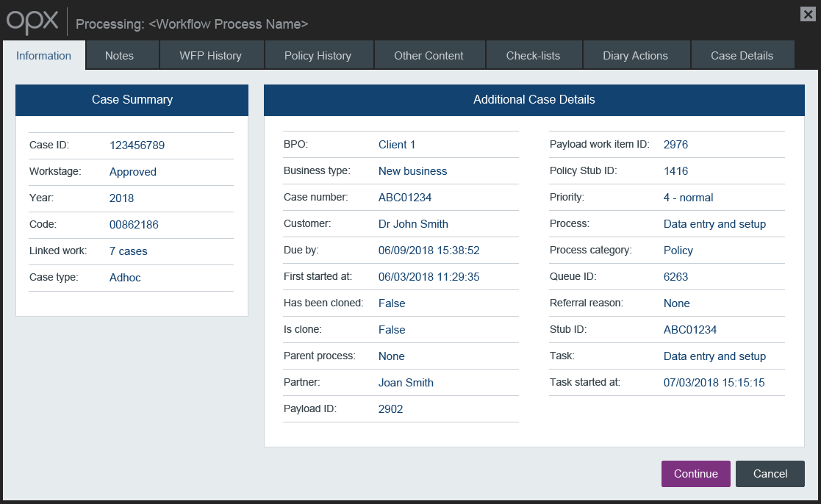This screenshot has height=504, width=821.
Task: Select the Information tab
Action: tap(44, 55)
